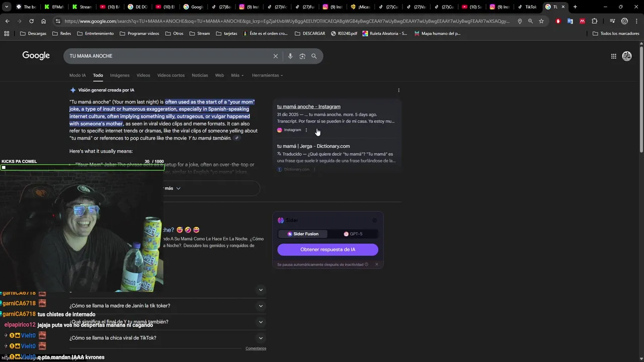Viewport: 644px width, 362px height.
Task: Focus the Google search box
Action: [169, 56]
